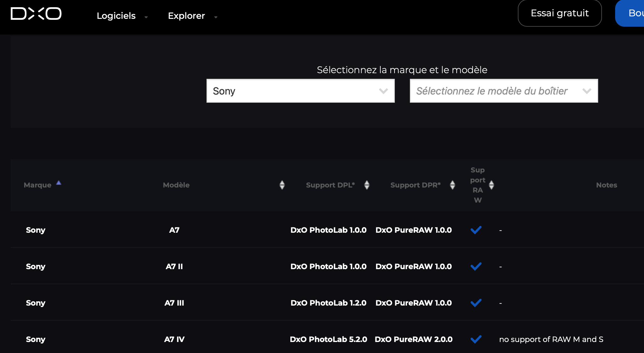Click the RAW checkmark for Sony A7
This screenshot has width=644, height=353.
coord(476,230)
